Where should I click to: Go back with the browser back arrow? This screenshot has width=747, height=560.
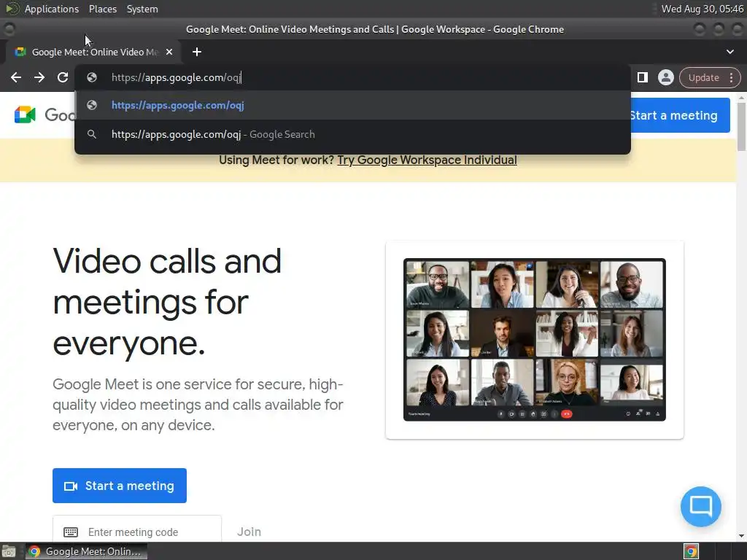pos(16,77)
